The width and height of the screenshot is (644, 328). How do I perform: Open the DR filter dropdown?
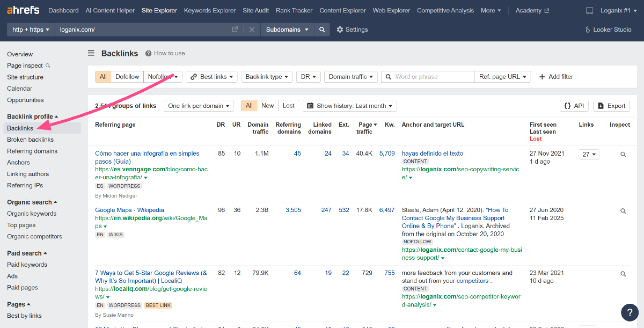(309, 77)
